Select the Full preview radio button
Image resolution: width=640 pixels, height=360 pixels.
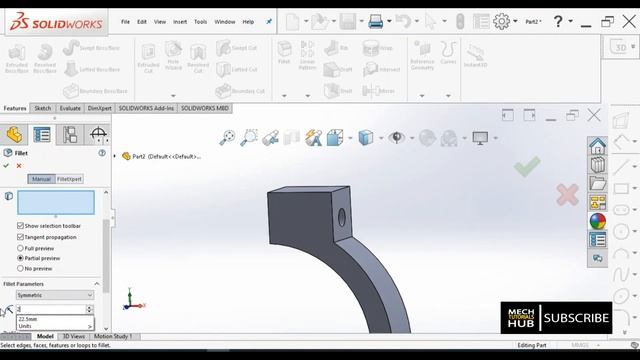(x=20, y=248)
